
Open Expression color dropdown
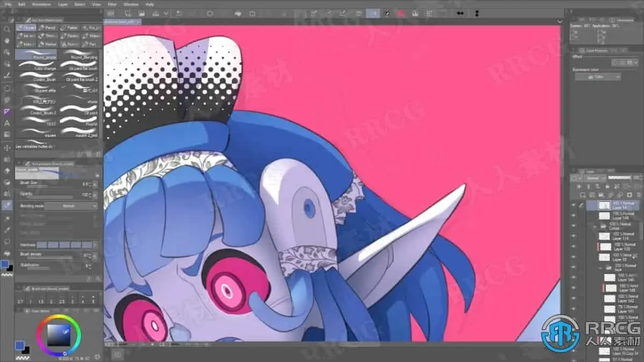pos(597,77)
